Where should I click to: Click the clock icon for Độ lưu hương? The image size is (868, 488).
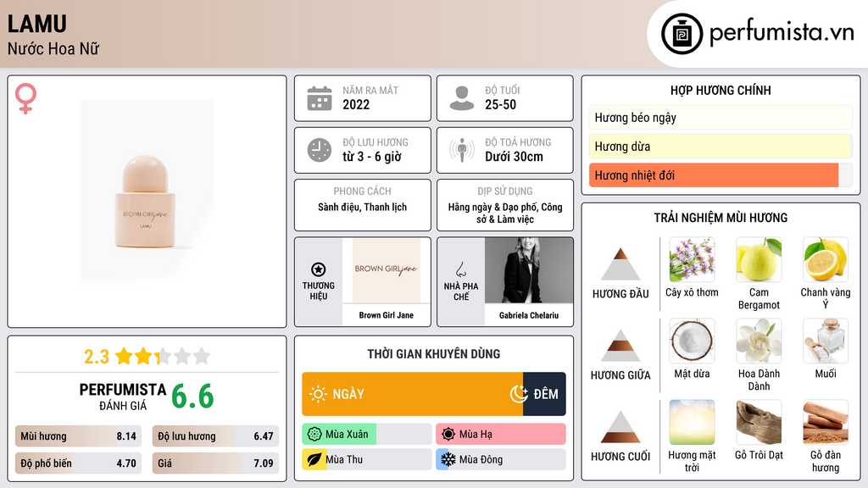pos(320,150)
